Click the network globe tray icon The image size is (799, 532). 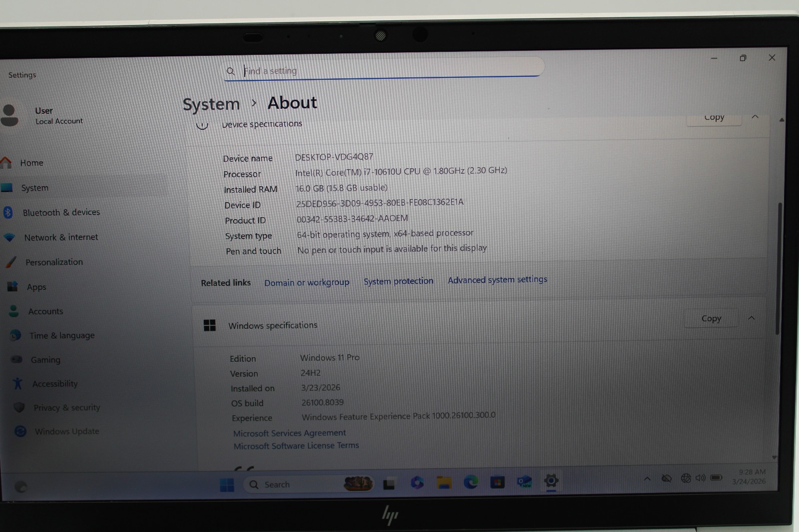click(x=686, y=478)
